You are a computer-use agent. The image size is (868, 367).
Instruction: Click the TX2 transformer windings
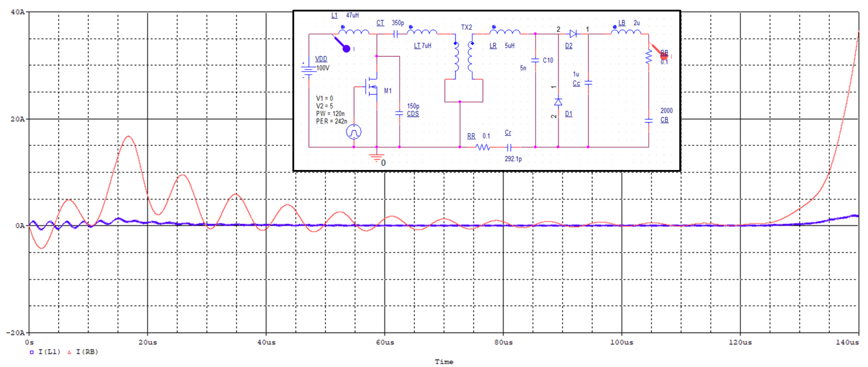coord(463,57)
